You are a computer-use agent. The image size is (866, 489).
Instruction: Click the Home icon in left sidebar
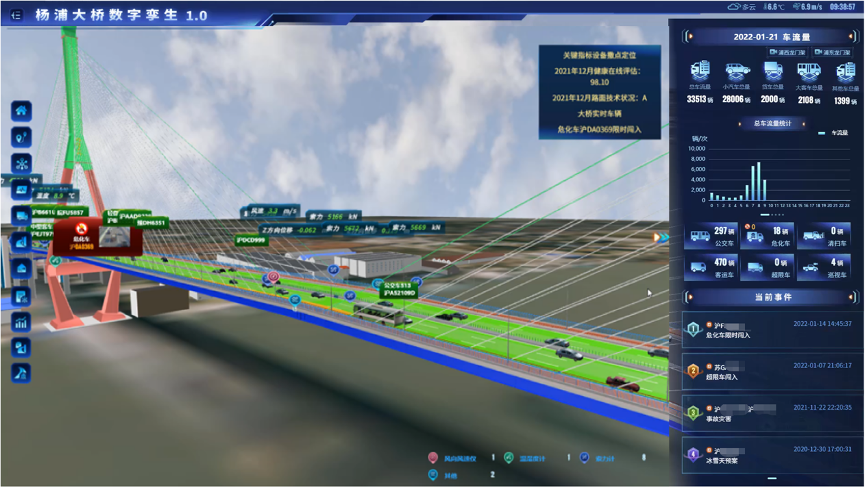coord(22,110)
